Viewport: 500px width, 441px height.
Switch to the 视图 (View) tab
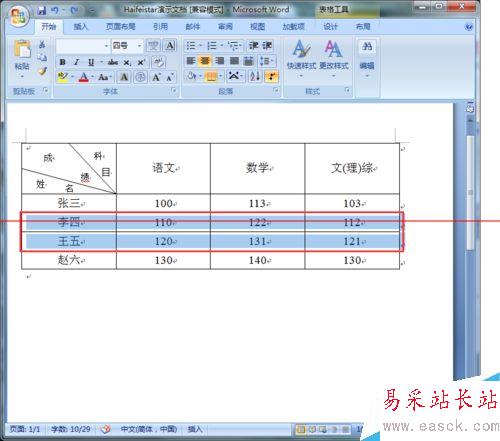(258, 27)
